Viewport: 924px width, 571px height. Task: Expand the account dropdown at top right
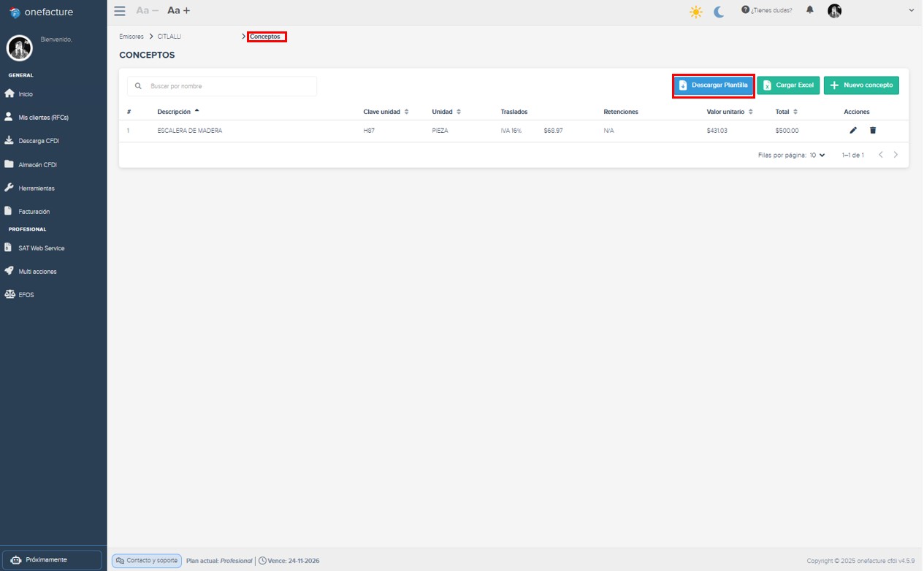(909, 11)
